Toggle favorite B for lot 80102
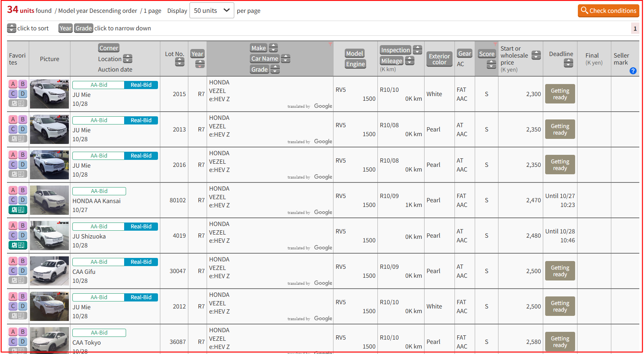The height and width of the screenshot is (354, 644). pyautogui.click(x=23, y=190)
